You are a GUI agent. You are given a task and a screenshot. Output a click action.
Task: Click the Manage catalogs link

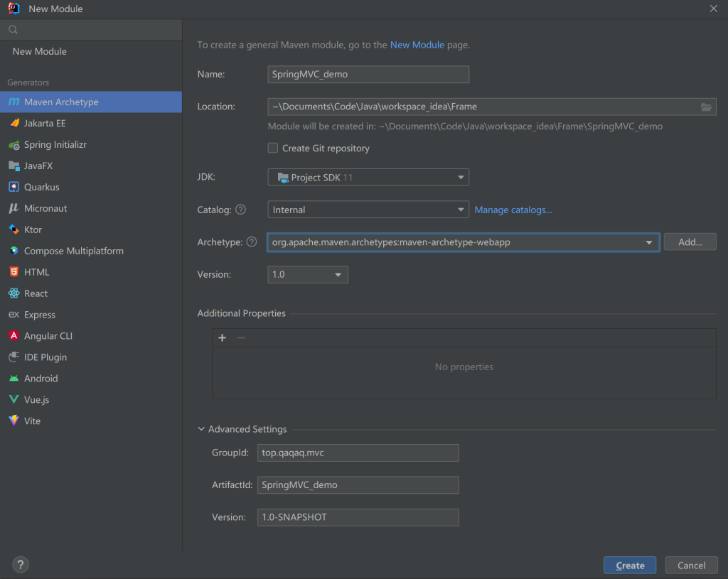tap(513, 210)
